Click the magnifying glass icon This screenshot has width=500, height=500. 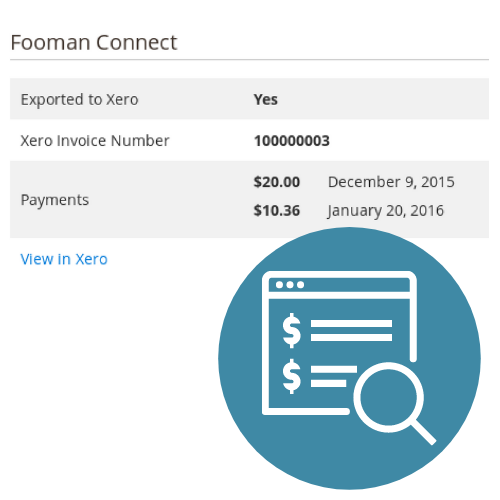point(395,403)
